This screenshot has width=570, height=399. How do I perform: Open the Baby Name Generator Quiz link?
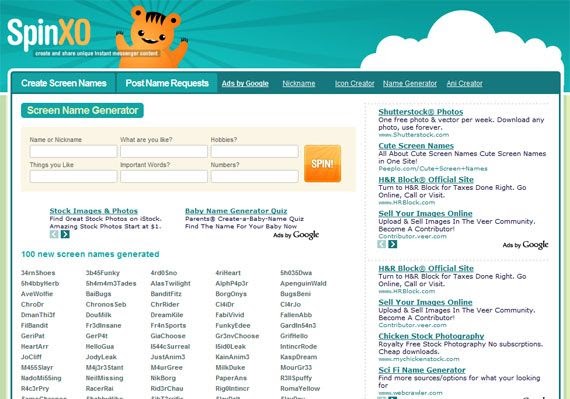pyautogui.click(x=236, y=211)
